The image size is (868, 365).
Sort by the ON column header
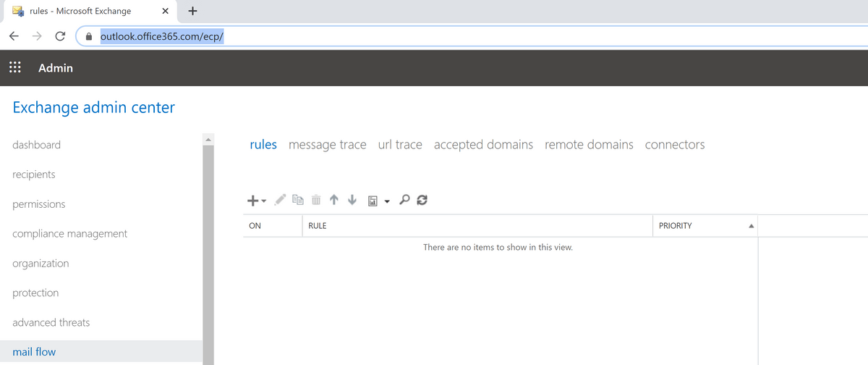[272, 226]
